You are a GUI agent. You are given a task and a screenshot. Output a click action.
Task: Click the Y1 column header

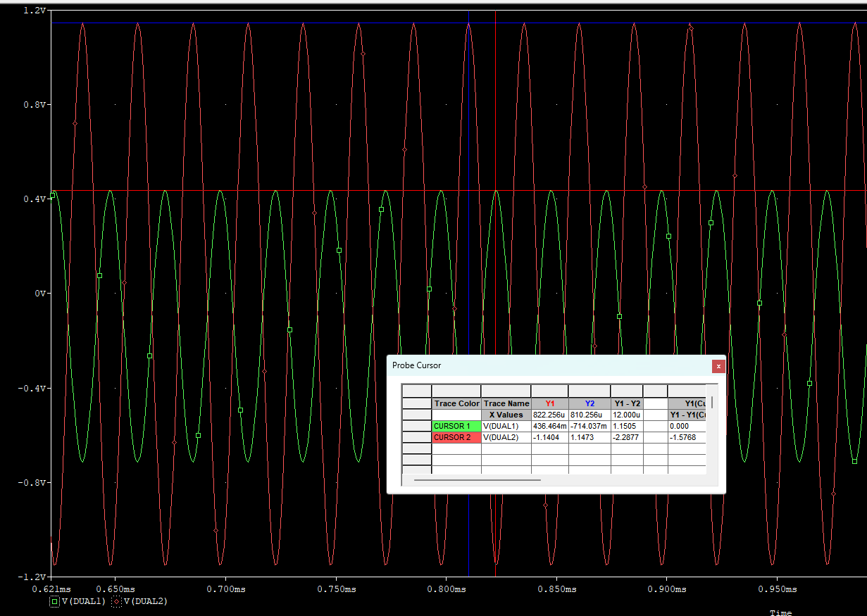pyautogui.click(x=549, y=403)
